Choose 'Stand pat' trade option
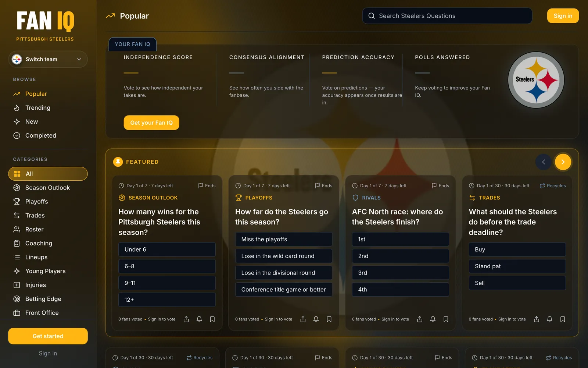 click(517, 266)
